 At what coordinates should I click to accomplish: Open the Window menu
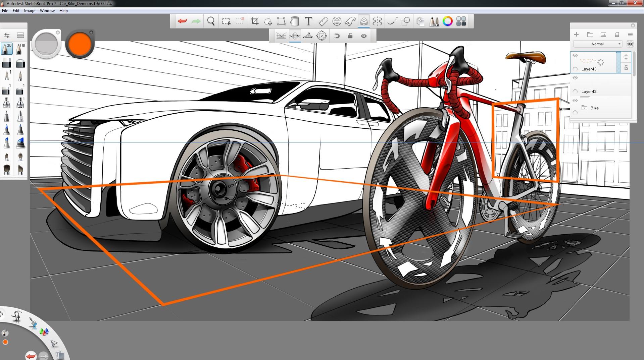[x=47, y=11]
